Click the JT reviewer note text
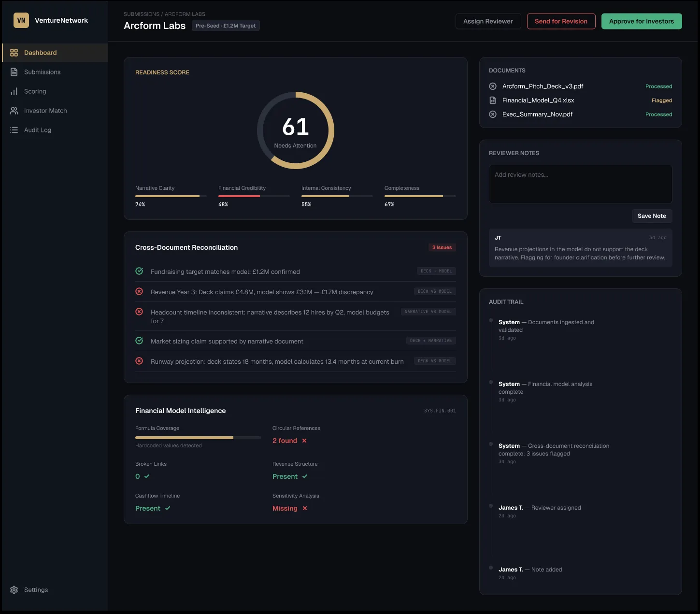Viewport: 700px width, 614px height. click(x=580, y=254)
